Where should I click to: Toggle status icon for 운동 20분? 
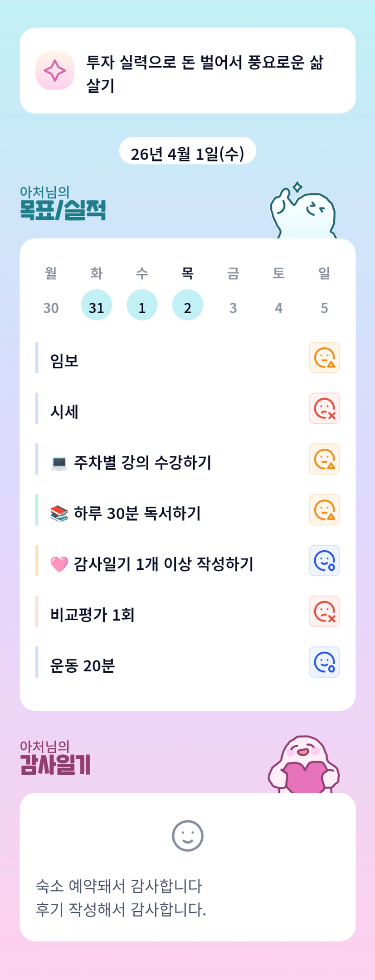tap(324, 662)
